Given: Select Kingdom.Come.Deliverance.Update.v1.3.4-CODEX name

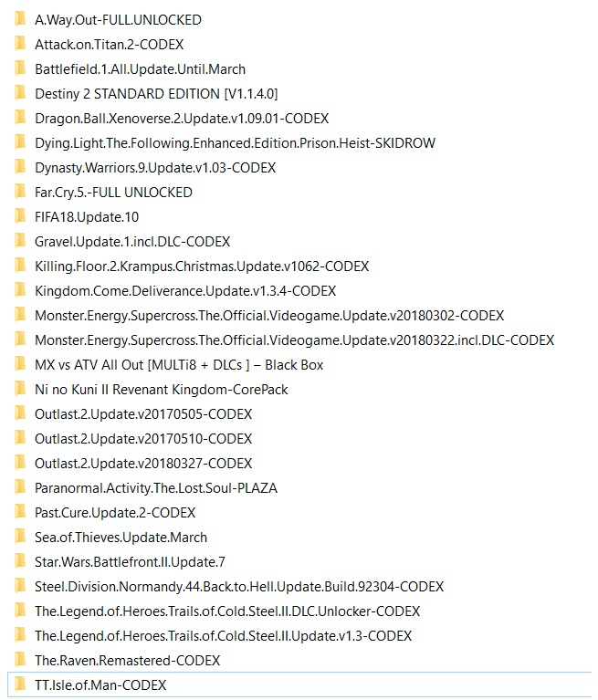Looking at the screenshot, I should pyautogui.click(x=185, y=291).
